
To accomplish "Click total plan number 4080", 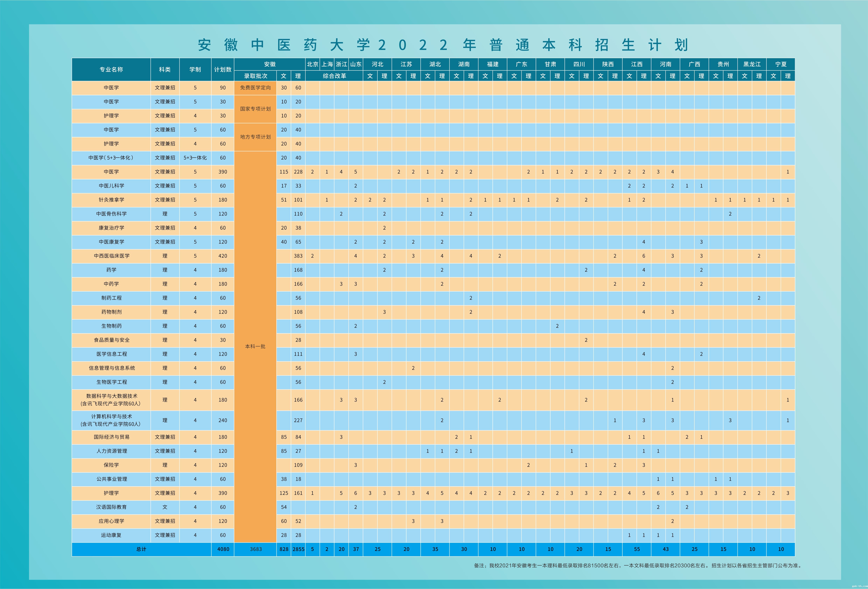I will [223, 549].
